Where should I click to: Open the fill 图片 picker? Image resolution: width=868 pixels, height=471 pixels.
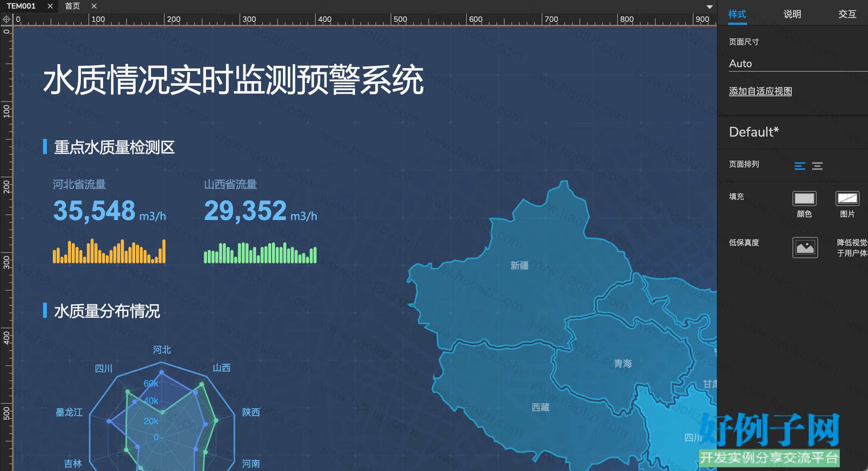point(847,199)
